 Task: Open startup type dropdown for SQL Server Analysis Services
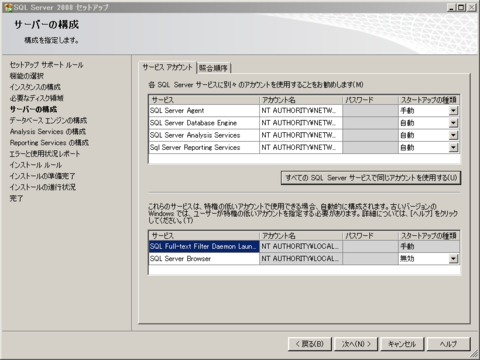pos(453,135)
